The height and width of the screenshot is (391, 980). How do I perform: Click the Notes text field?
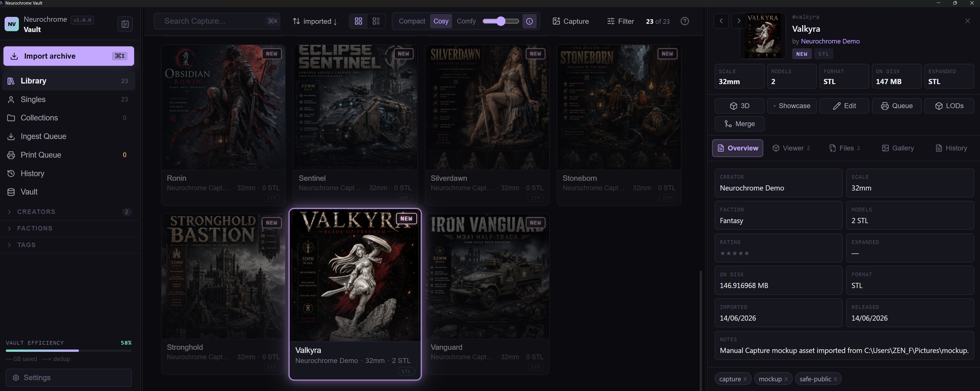844,346
